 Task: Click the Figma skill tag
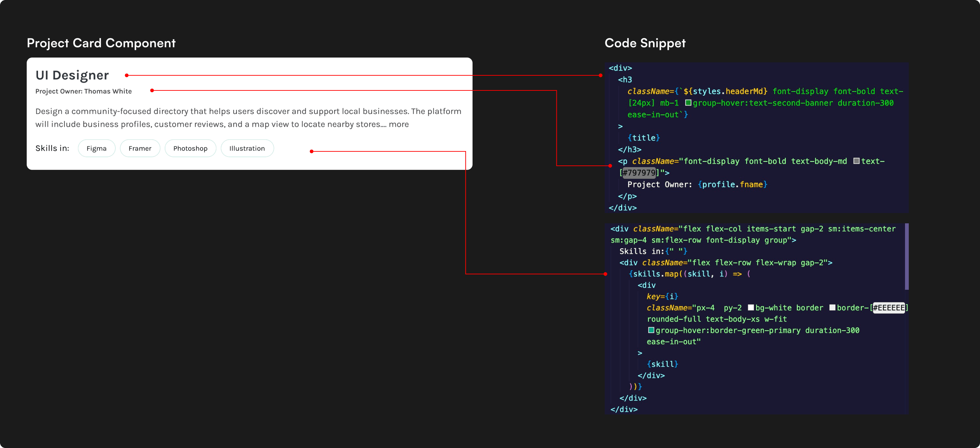[x=96, y=148]
